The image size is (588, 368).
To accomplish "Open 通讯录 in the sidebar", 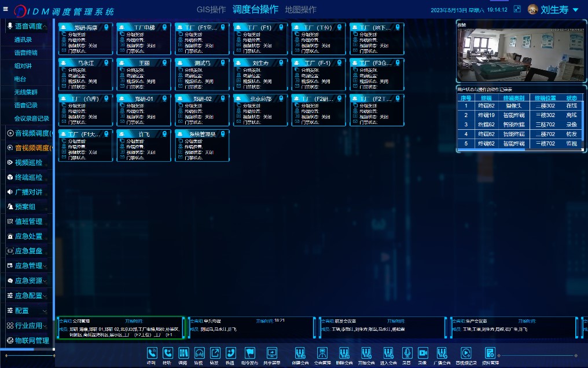I will (23, 39).
